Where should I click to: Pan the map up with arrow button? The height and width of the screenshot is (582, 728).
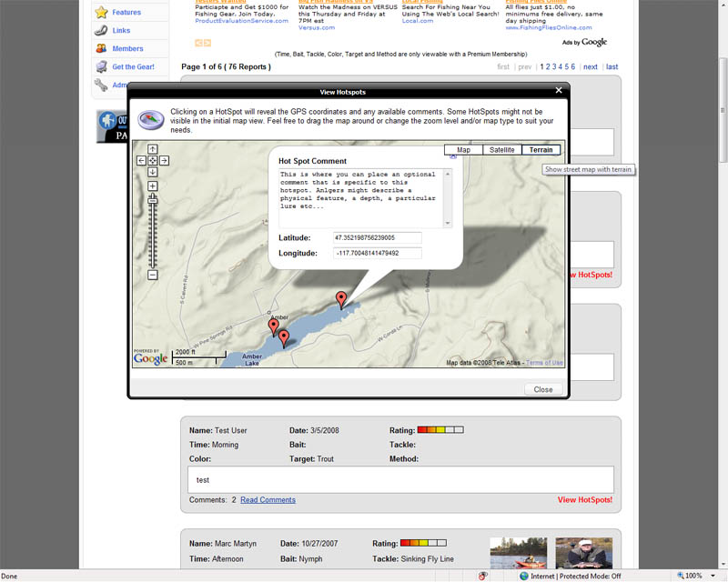tap(153, 150)
